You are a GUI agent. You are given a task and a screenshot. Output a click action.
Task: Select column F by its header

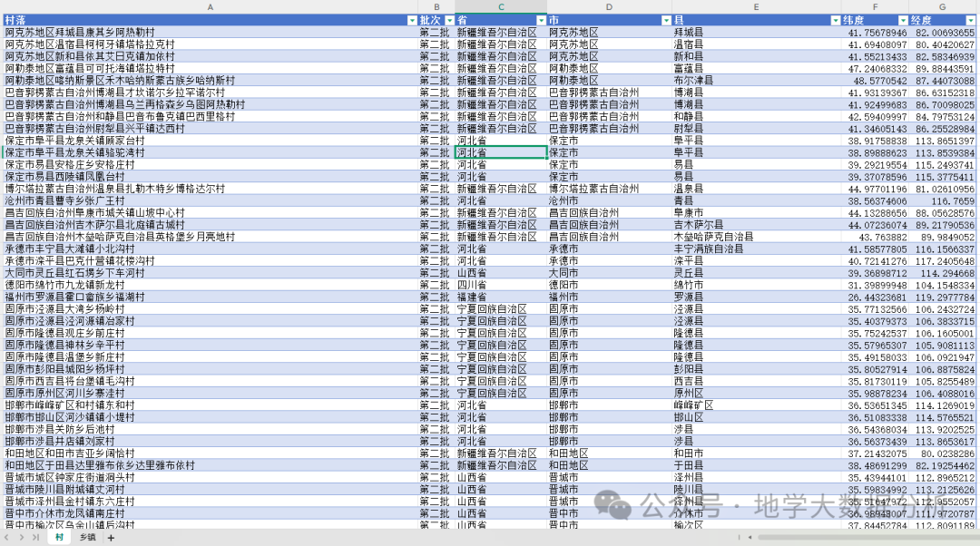(x=875, y=7)
